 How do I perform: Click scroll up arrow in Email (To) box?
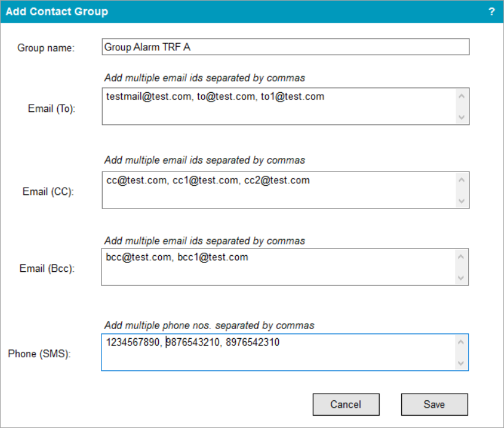tap(462, 96)
